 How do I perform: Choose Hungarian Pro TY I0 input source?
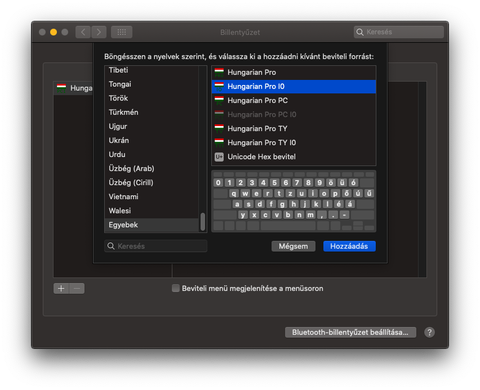tap(294, 142)
